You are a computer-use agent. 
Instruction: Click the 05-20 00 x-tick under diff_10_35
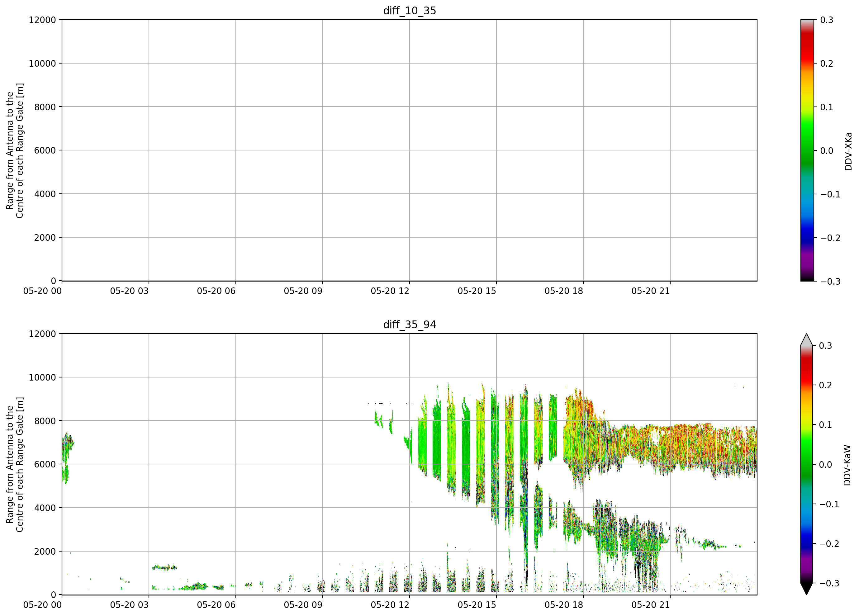(x=42, y=291)
